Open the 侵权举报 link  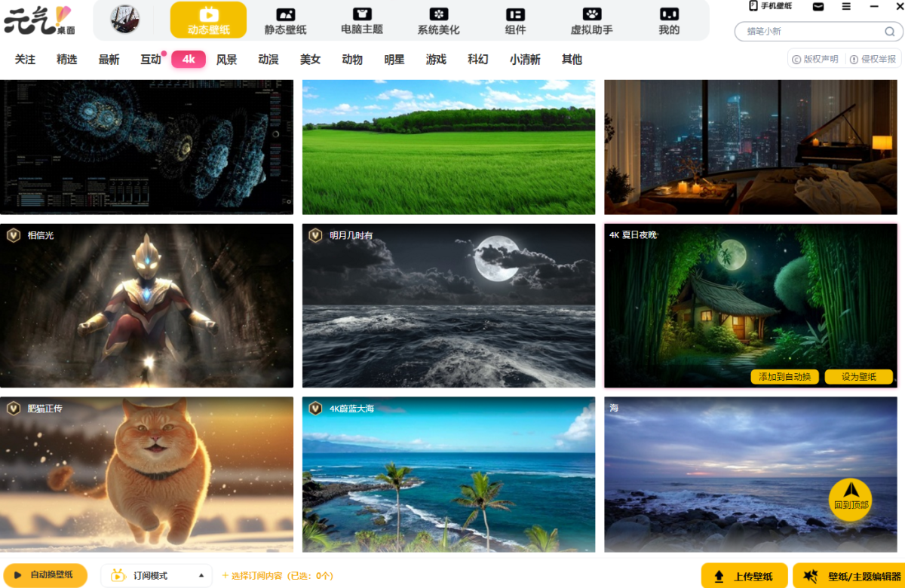pyautogui.click(x=873, y=59)
